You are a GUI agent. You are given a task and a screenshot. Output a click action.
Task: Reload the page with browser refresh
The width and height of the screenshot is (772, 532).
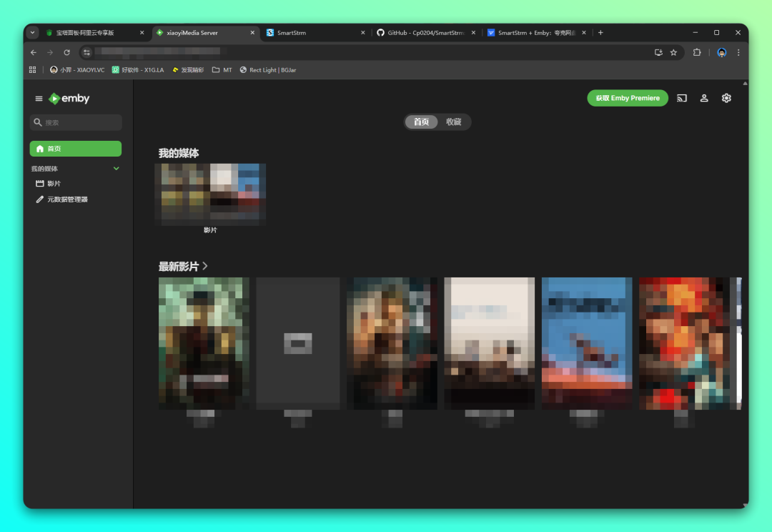pyautogui.click(x=67, y=52)
